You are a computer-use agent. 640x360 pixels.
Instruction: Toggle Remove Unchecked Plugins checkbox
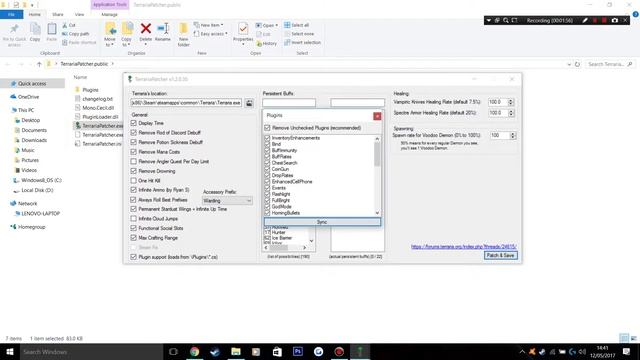tap(267, 128)
